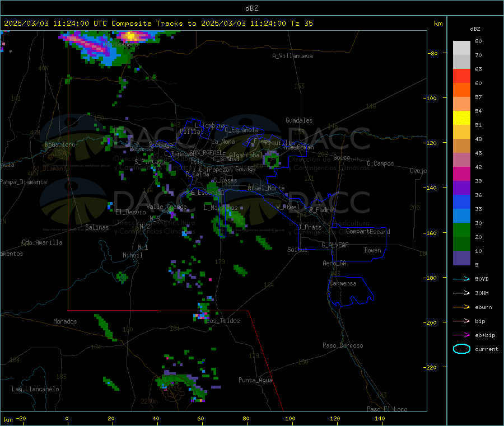Click the 'Valle_Grande' map label
The height and width of the screenshot is (426, 504).
click(166, 206)
